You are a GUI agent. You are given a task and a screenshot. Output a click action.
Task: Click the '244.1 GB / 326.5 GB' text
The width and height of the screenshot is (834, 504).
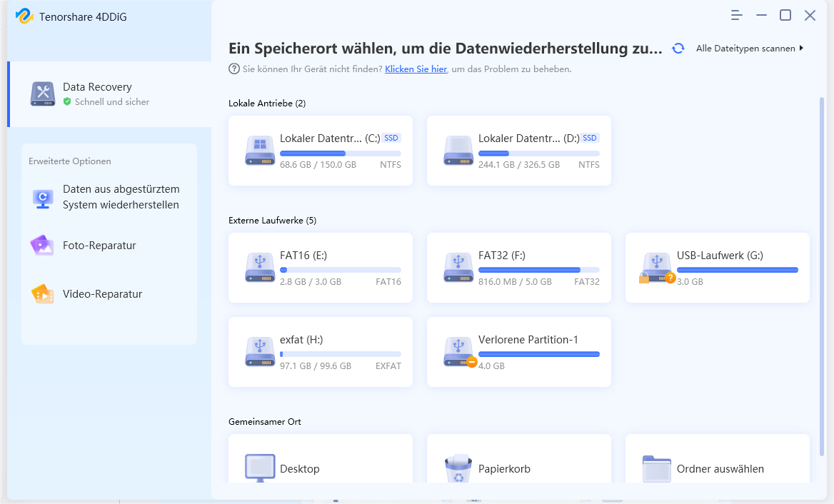(519, 165)
